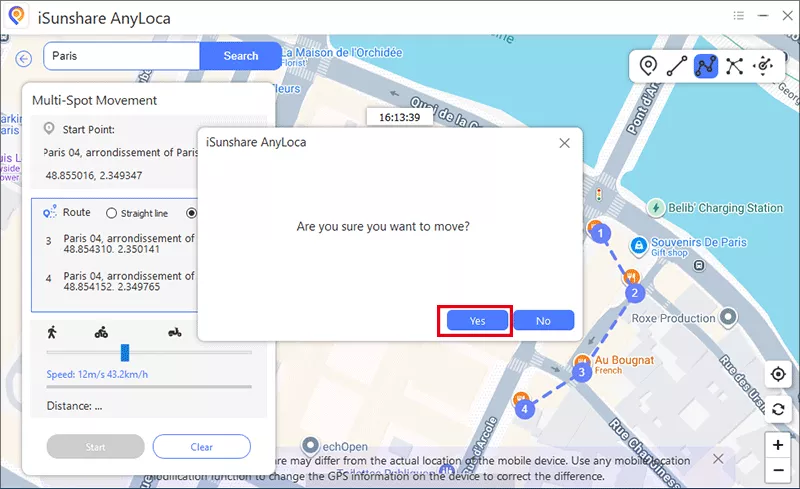The height and width of the screenshot is (489, 800).
Task: Click the speed slider handle
Action: coord(125,353)
